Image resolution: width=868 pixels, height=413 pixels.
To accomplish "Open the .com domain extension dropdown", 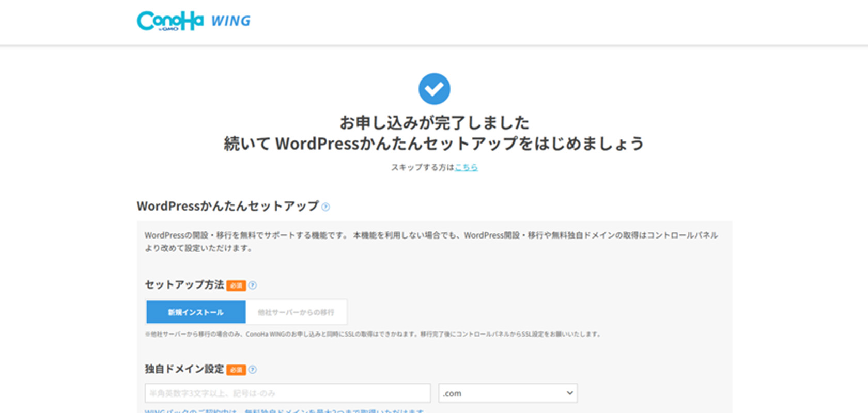I will coord(508,393).
